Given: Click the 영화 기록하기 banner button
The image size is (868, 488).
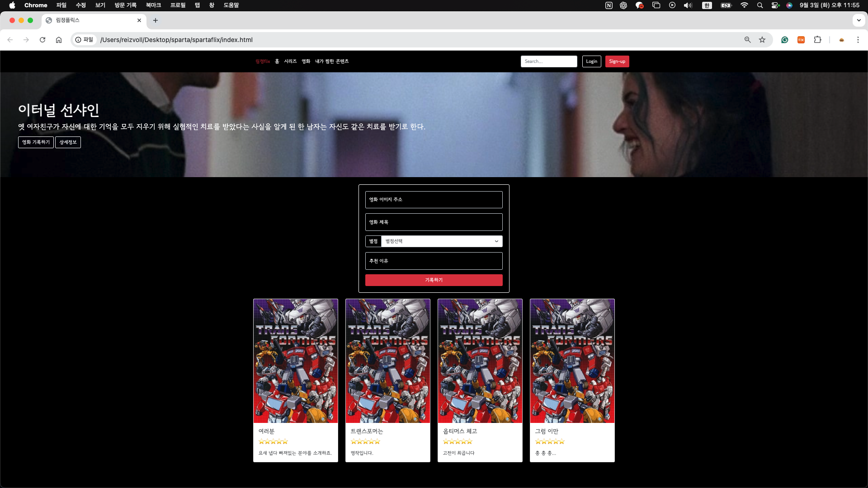Looking at the screenshot, I should pyautogui.click(x=36, y=142).
